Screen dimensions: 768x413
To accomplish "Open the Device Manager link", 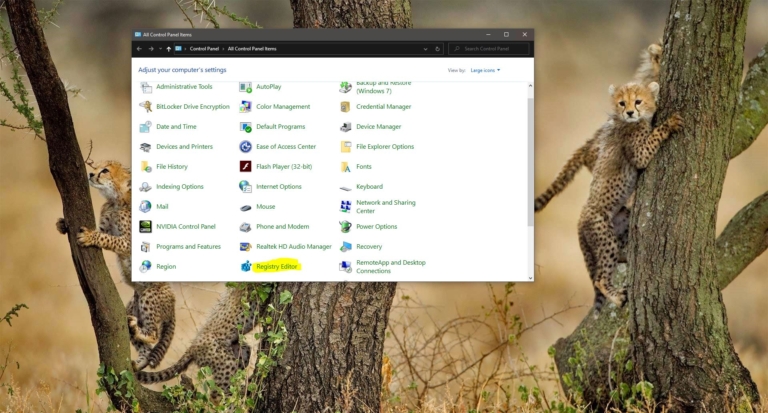I will coord(379,126).
